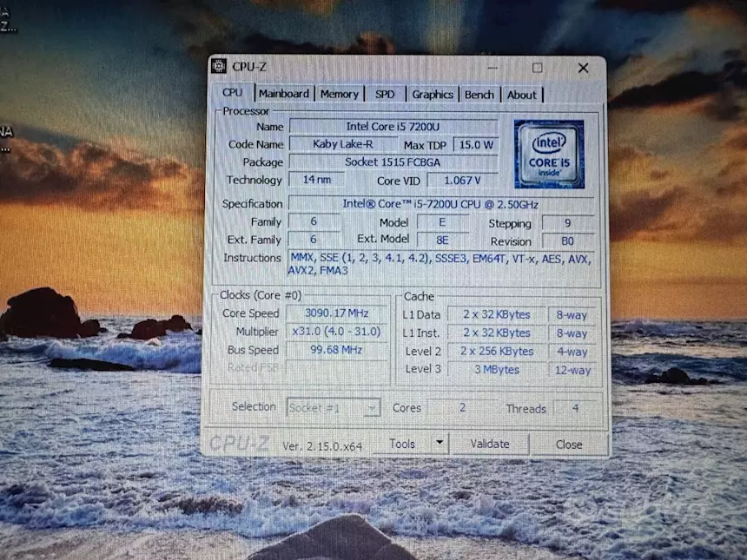Click the Specification text i5-7200U CPU @ 2.50GHz
The height and width of the screenshot is (560, 747).
click(440, 204)
